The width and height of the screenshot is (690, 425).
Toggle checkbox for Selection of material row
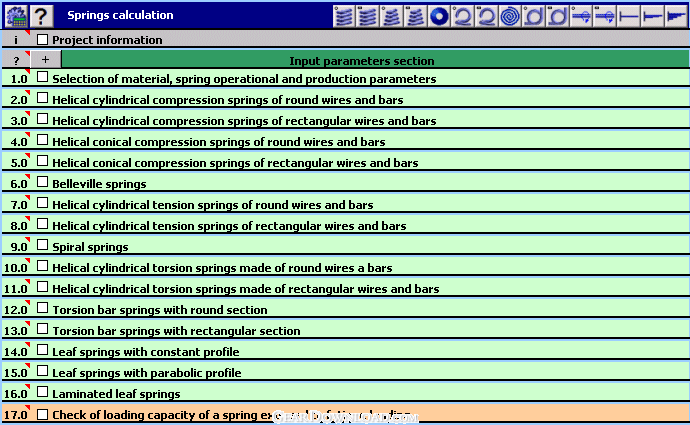tap(42, 77)
